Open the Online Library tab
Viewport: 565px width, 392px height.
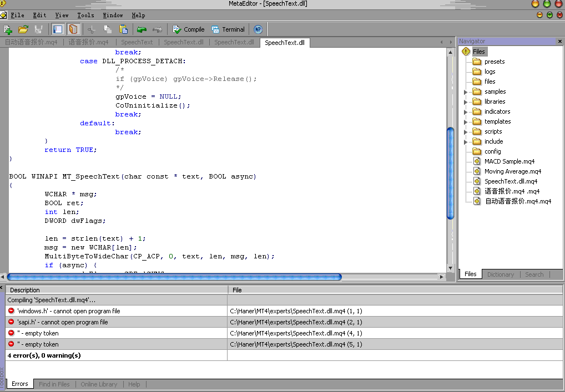(99, 384)
